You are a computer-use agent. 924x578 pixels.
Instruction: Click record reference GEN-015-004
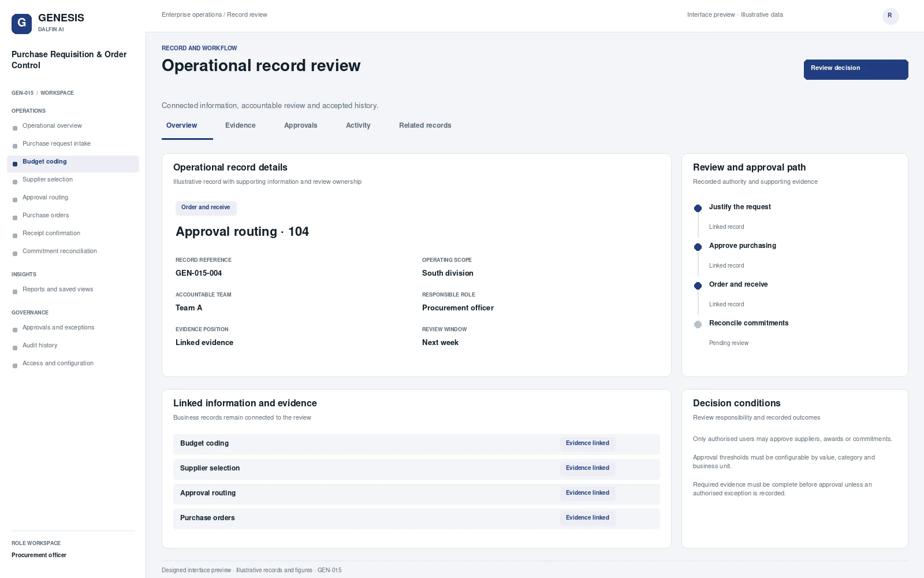point(199,273)
